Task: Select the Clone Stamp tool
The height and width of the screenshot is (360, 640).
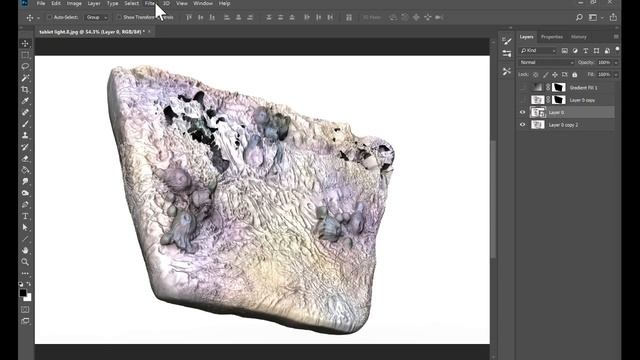Action: pyautogui.click(x=25, y=135)
